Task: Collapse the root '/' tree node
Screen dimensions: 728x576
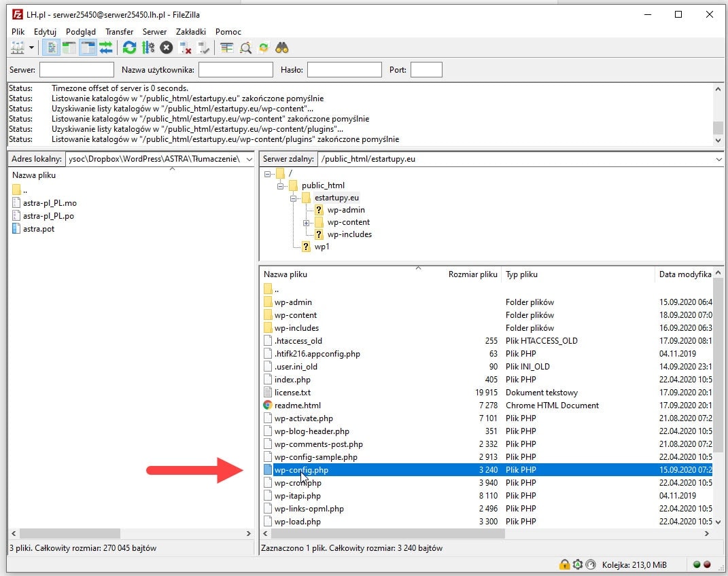Action: (x=267, y=174)
